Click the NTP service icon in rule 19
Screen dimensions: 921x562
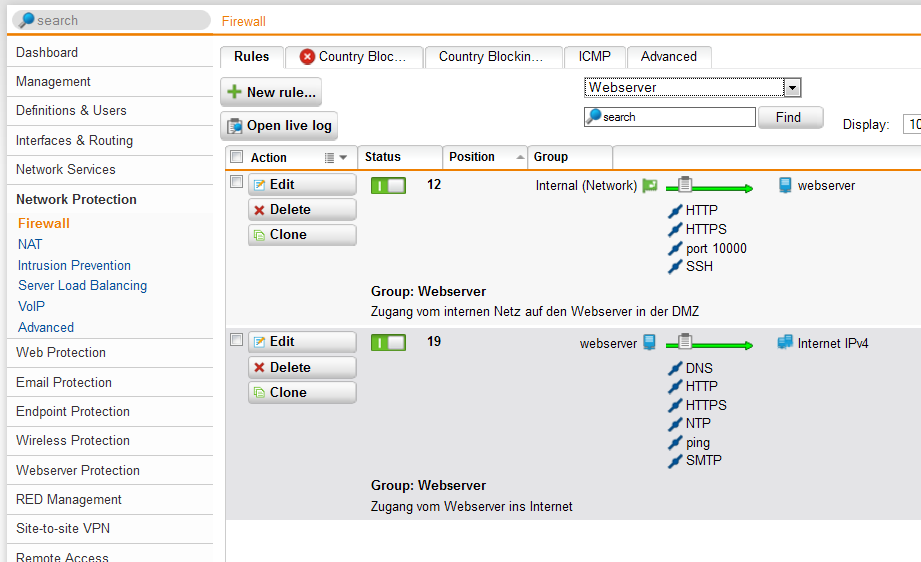tap(675, 424)
